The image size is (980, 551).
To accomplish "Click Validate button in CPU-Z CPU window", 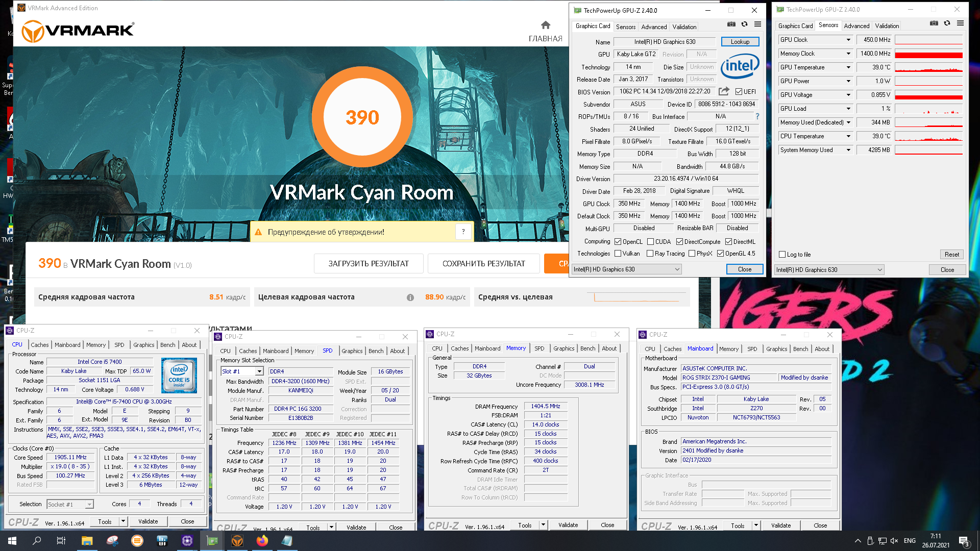I will [148, 521].
